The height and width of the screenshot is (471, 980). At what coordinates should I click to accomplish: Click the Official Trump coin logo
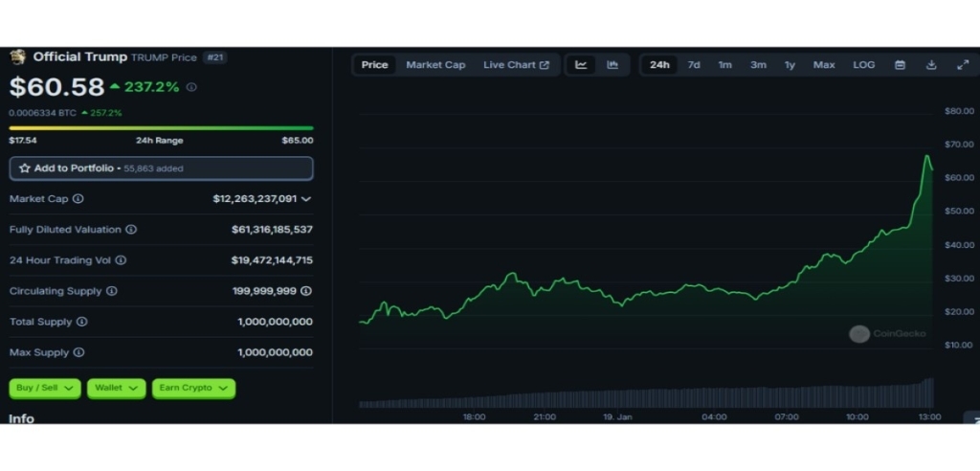[x=17, y=56]
